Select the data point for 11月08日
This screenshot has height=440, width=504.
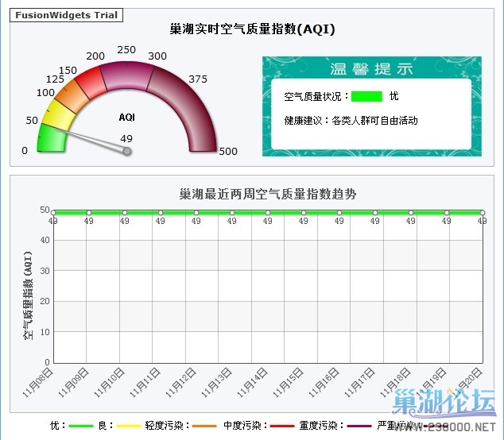tap(52, 213)
